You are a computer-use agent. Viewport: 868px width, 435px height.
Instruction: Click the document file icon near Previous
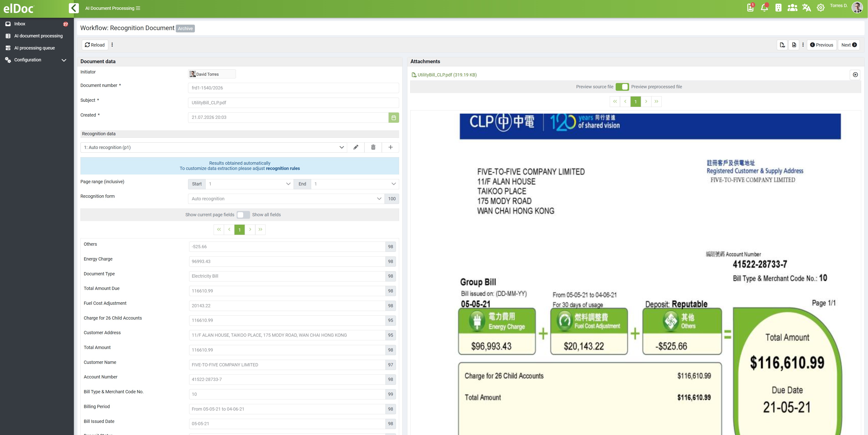pos(794,45)
